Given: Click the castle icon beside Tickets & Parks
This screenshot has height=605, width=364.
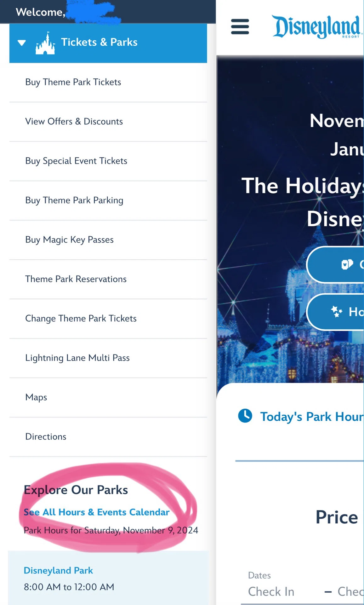Looking at the screenshot, I should click(x=45, y=43).
